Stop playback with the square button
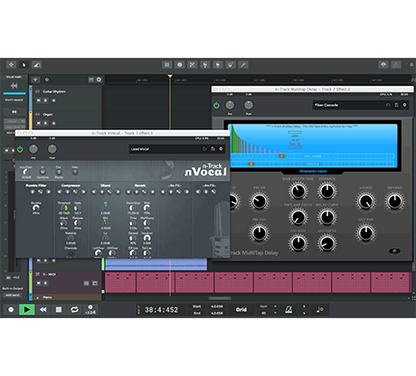 pos(59,310)
